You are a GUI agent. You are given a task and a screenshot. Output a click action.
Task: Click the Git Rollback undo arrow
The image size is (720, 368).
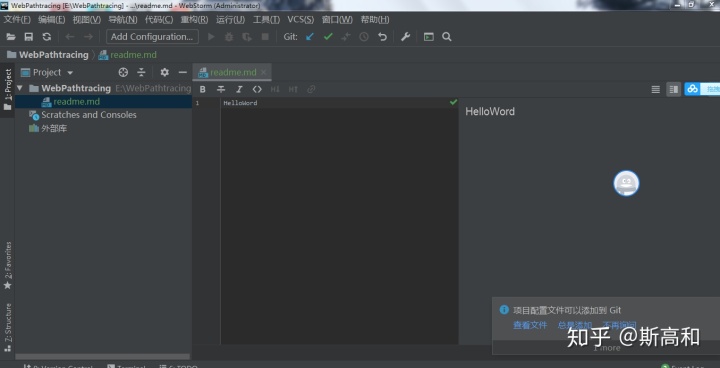click(382, 37)
